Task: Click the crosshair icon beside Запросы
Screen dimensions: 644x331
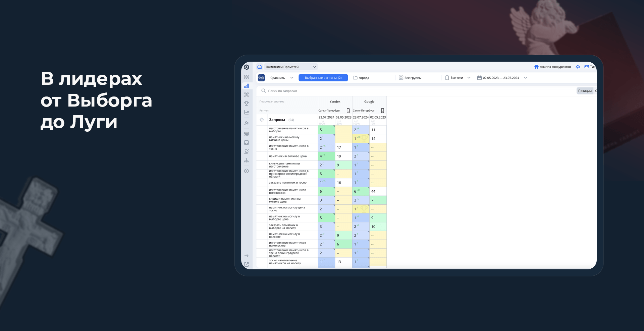Action: (262, 120)
